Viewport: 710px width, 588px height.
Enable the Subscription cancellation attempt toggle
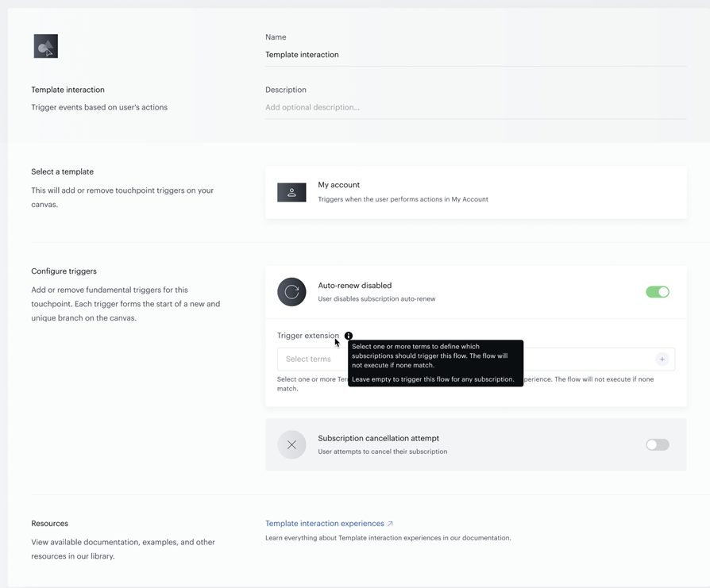(x=658, y=444)
